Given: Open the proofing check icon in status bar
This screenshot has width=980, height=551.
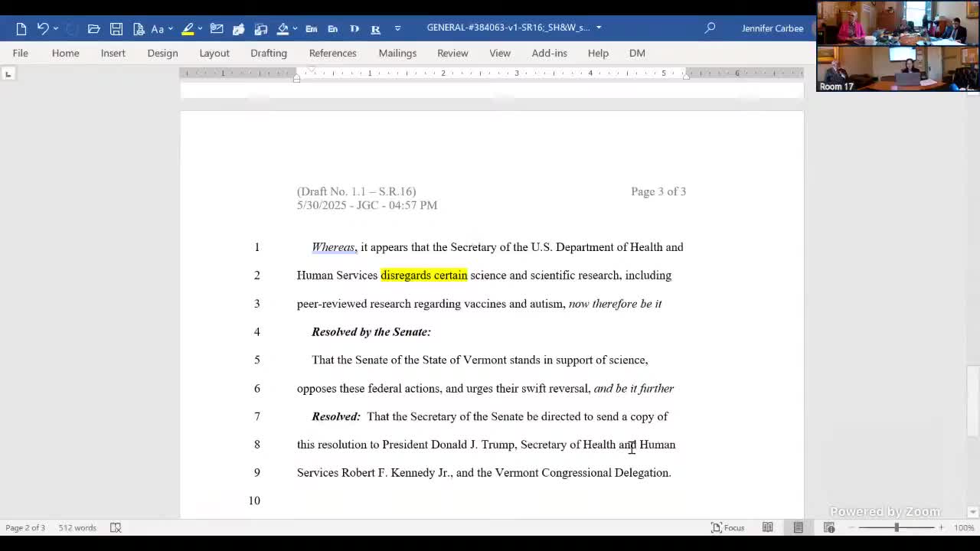Looking at the screenshot, I should click(x=116, y=527).
